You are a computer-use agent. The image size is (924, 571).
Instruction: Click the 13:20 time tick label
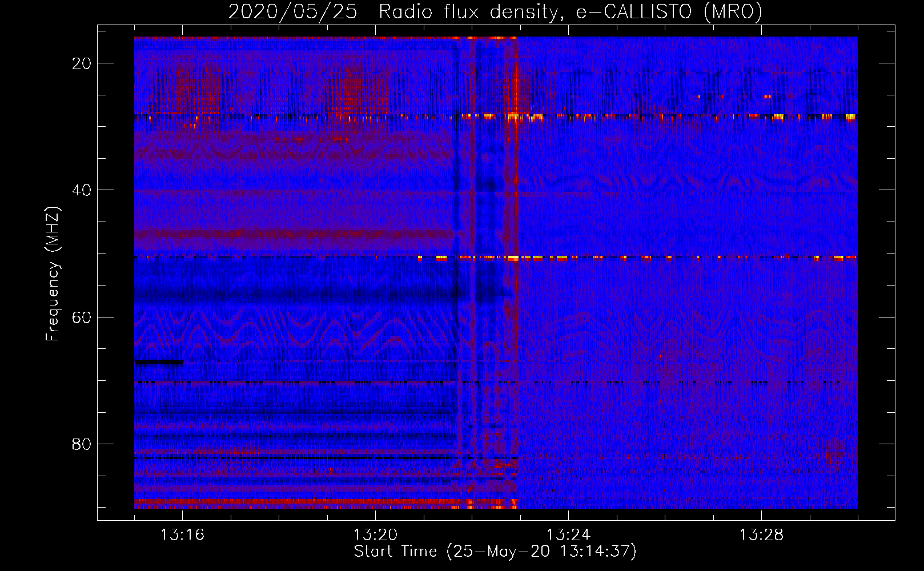[x=375, y=534]
